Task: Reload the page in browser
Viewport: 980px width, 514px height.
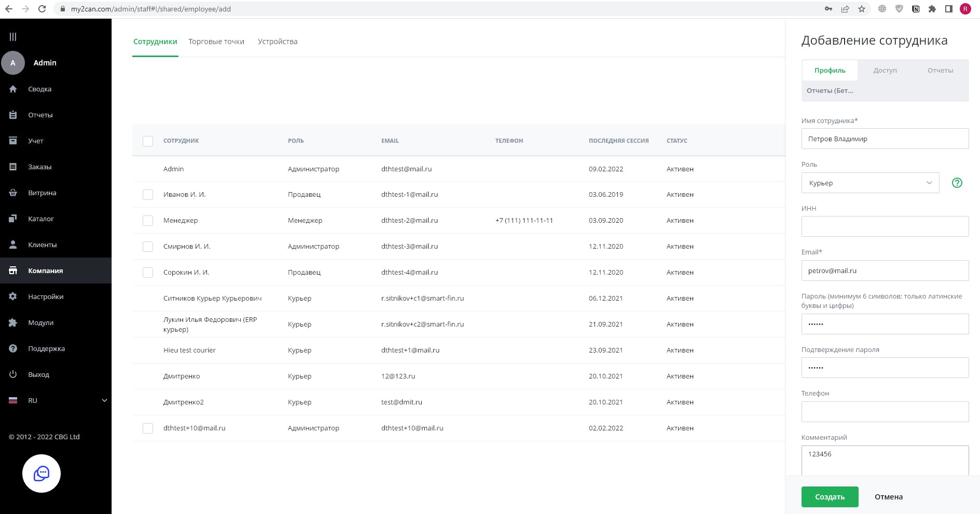Action: (42, 9)
